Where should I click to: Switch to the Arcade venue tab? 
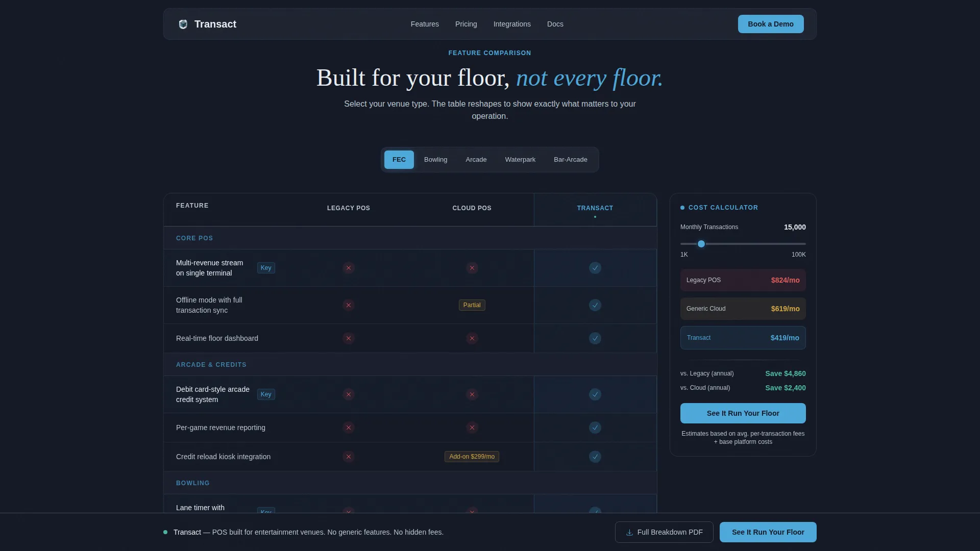476,160
